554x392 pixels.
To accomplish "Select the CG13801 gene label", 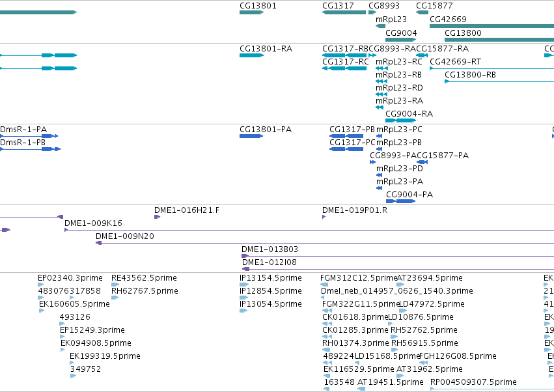I will click(x=258, y=6).
